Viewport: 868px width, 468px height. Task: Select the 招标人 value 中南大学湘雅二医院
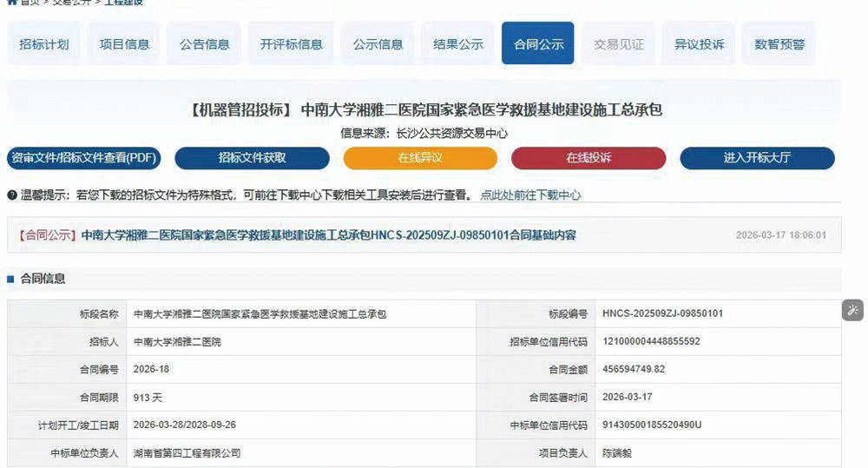(x=177, y=342)
